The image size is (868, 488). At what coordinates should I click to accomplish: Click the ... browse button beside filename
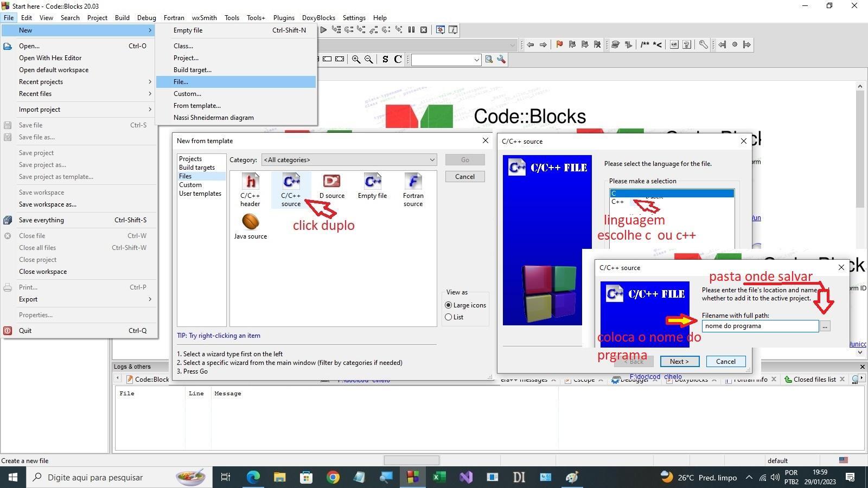(x=825, y=326)
